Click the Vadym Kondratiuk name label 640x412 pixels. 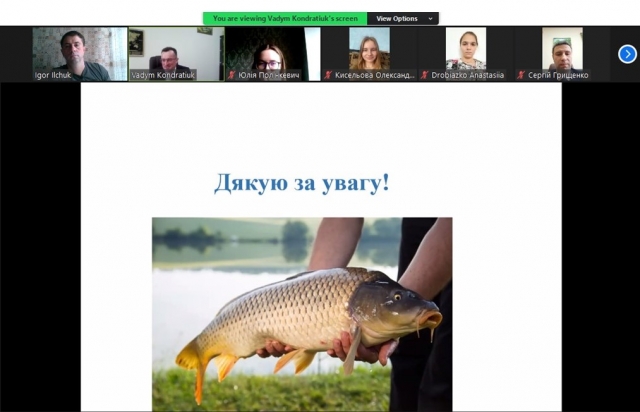click(x=163, y=75)
